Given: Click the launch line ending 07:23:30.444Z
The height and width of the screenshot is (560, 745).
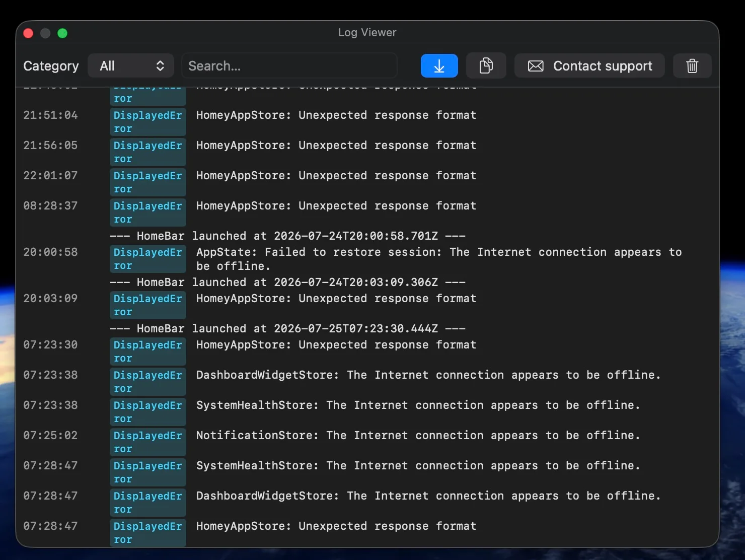Looking at the screenshot, I should coord(287,329).
